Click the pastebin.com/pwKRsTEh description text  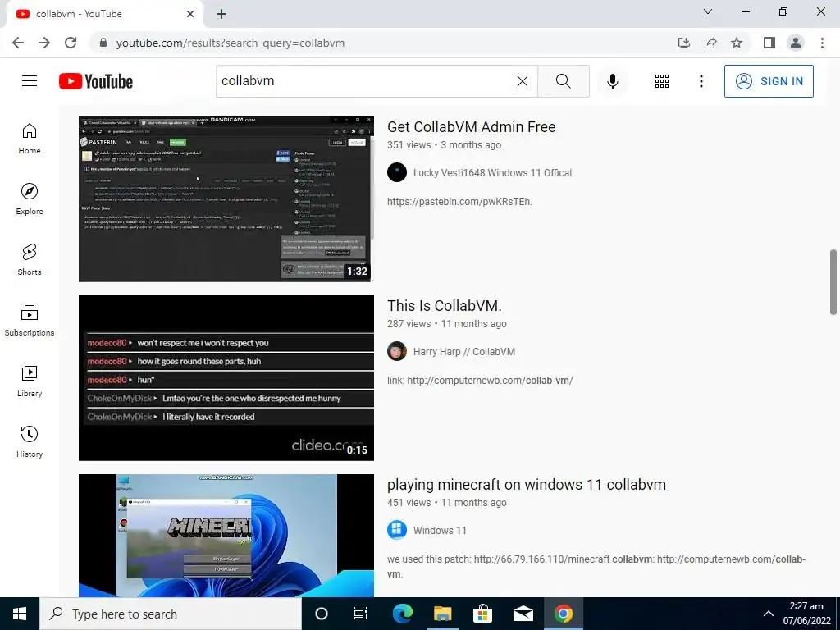(x=459, y=202)
